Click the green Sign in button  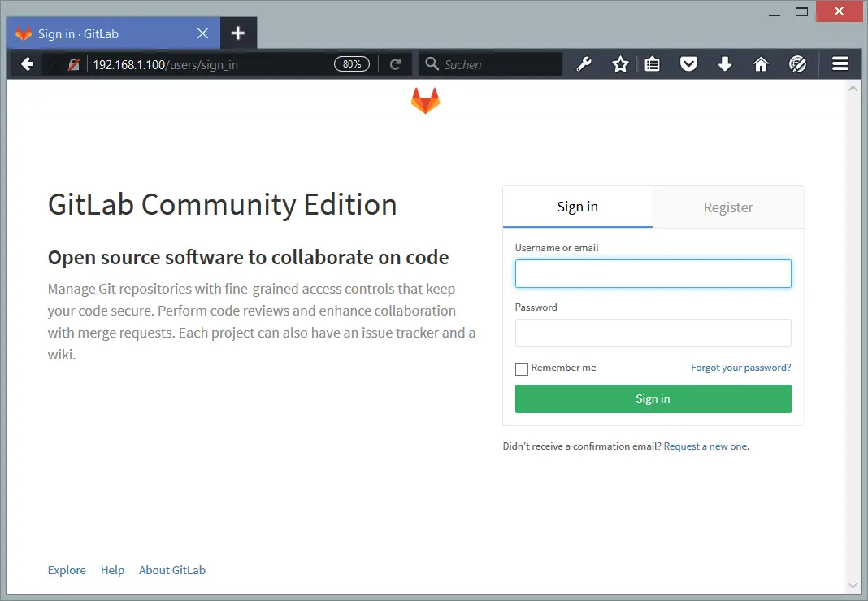click(x=653, y=398)
